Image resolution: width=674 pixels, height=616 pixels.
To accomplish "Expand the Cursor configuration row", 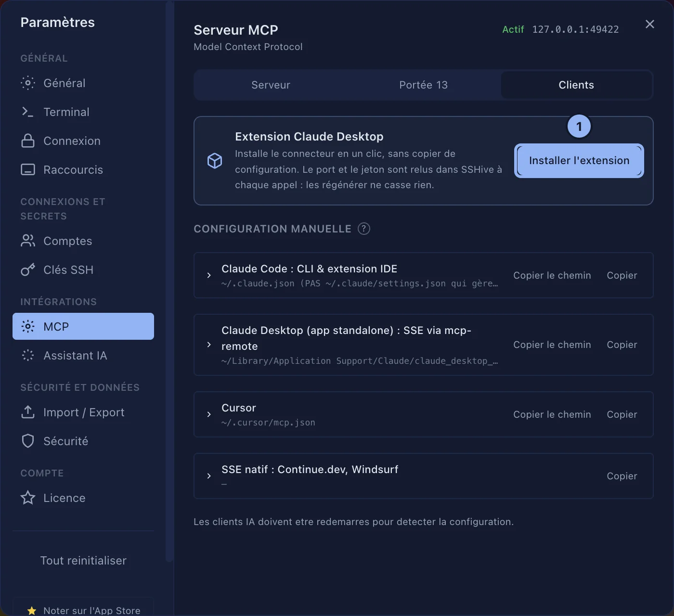I will [x=209, y=414].
